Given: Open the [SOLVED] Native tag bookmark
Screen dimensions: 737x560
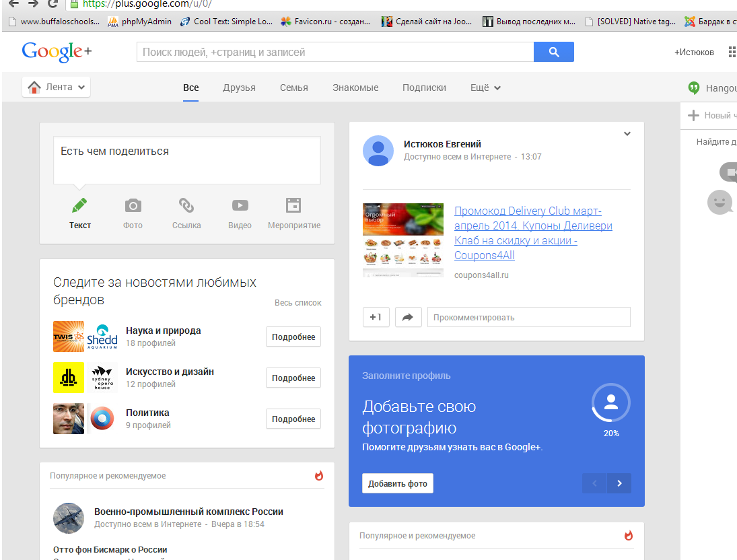Looking at the screenshot, I should point(630,21).
